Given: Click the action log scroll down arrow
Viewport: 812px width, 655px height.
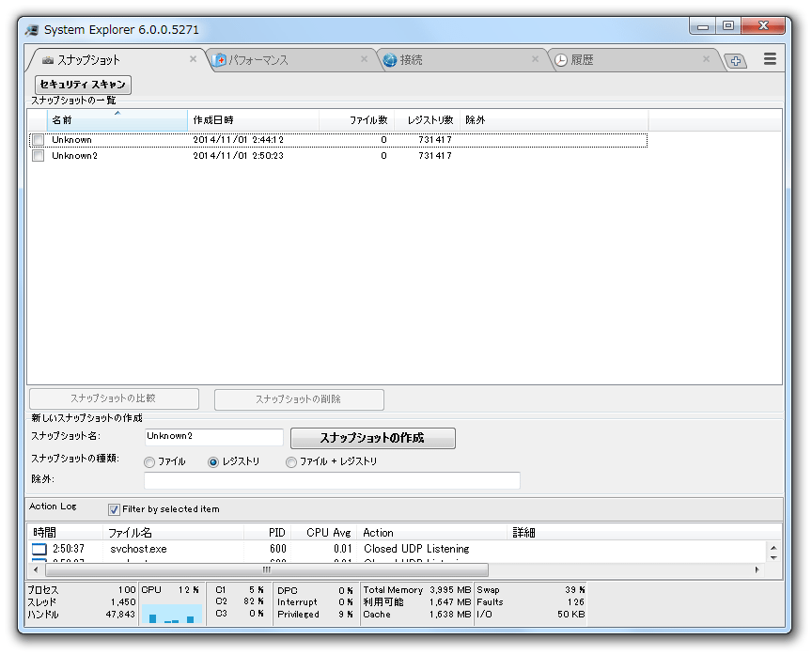Looking at the screenshot, I should pos(773,557).
